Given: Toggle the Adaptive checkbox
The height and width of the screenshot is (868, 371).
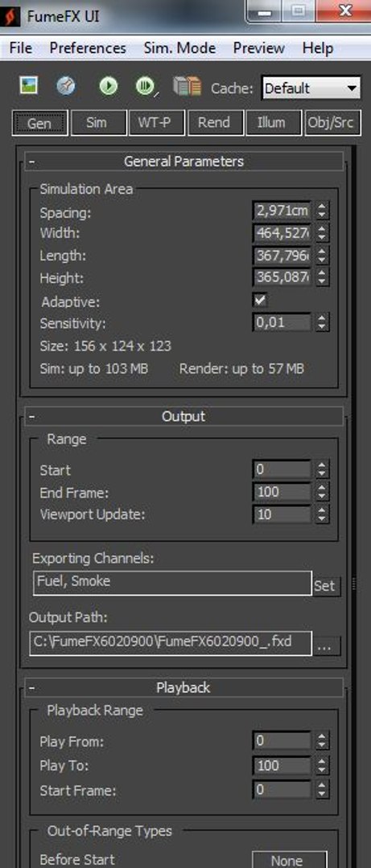Looking at the screenshot, I should (259, 301).
